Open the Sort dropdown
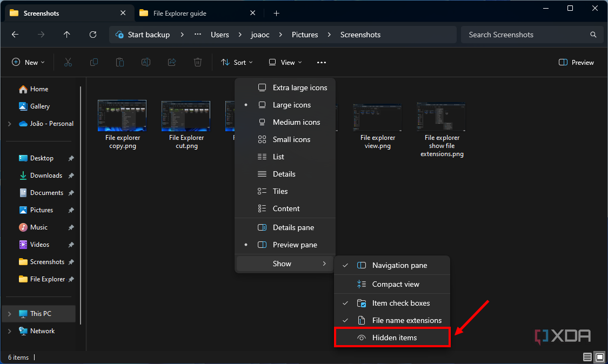The image size is (608, 364). click(x=237, y=62)
